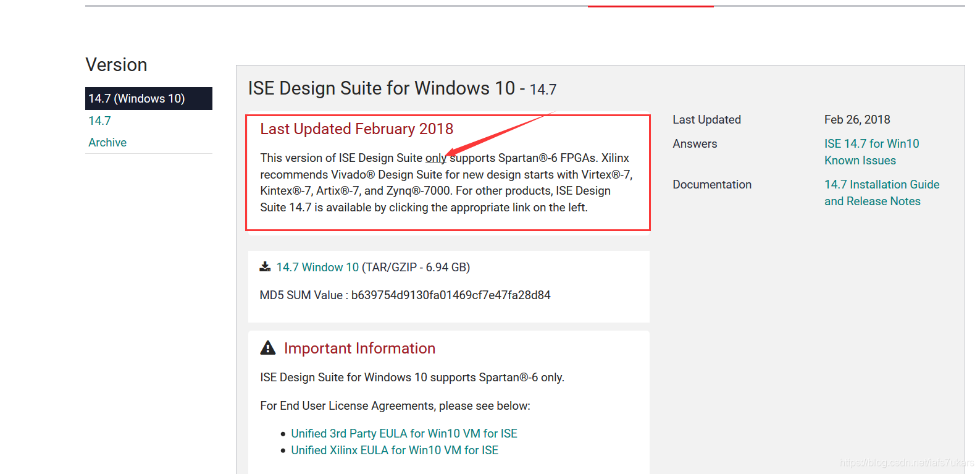Open 14.7 Installation Guide and Release Notes
The height and width of the screenshot is (474, 980).
[882, 193]
